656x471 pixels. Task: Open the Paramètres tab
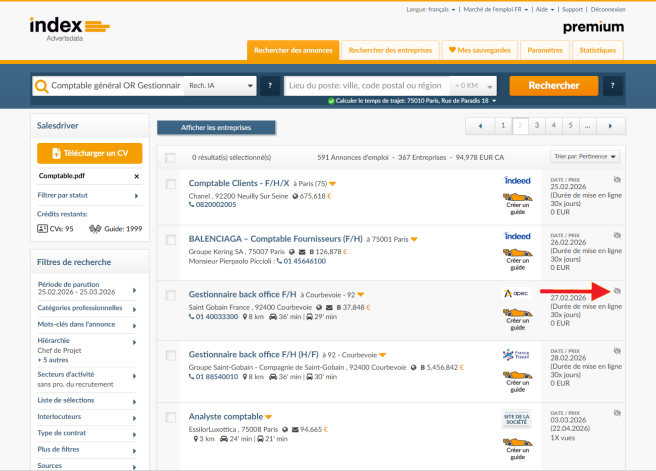click(545, 50)
